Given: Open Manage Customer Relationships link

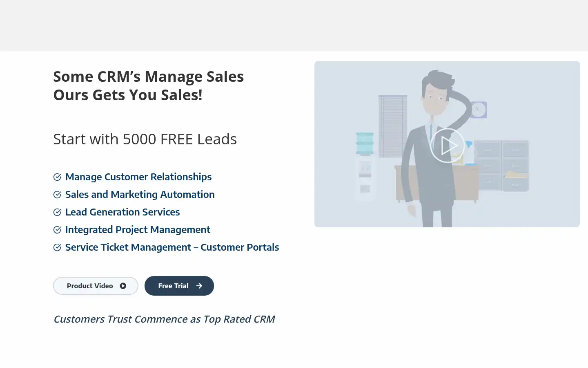Looking at the screenshot, I should pyautogui.click(x=138, y=177).
